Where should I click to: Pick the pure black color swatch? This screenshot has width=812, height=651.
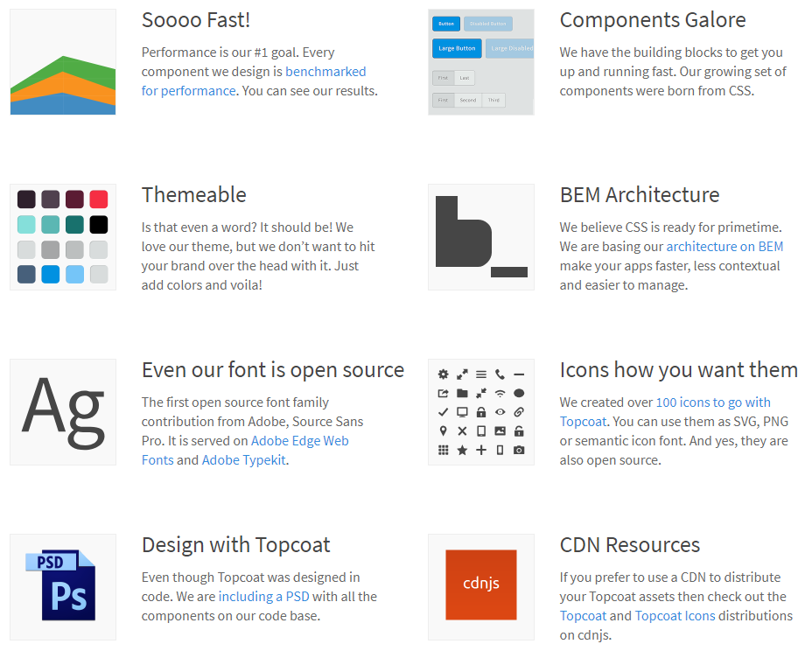tap(98, 224)
